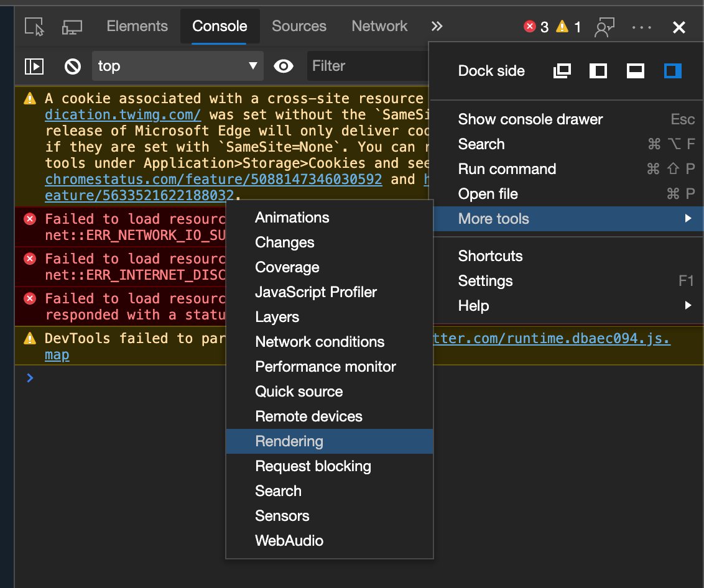Expand the Help submenu arrow
The image size is (704, 588).
(x=688, y=306)
